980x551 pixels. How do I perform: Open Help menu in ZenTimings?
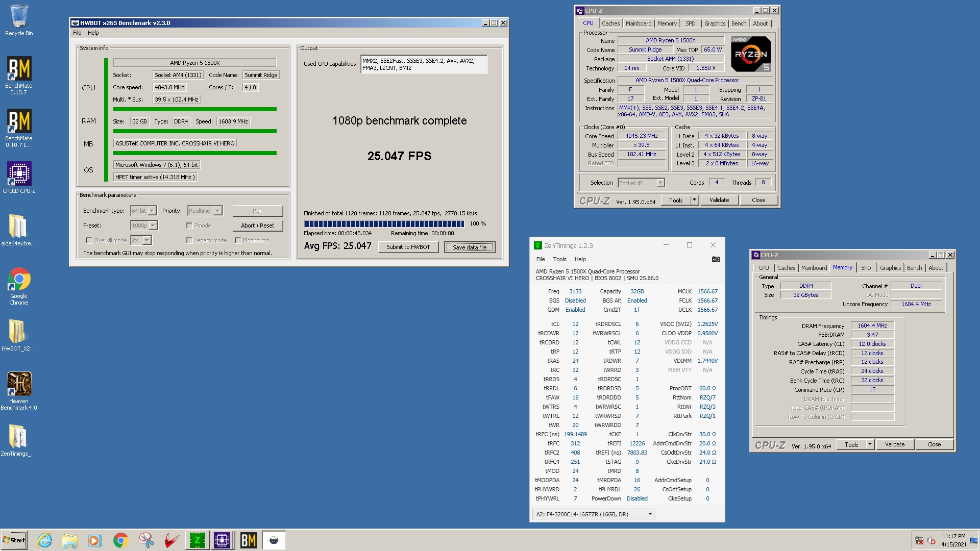tap(580, 259)
